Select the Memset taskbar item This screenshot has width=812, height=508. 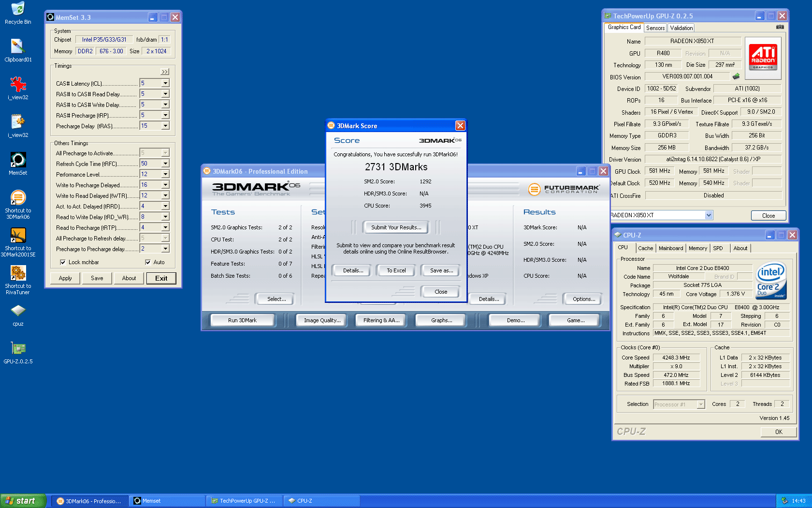click(167, 501)
